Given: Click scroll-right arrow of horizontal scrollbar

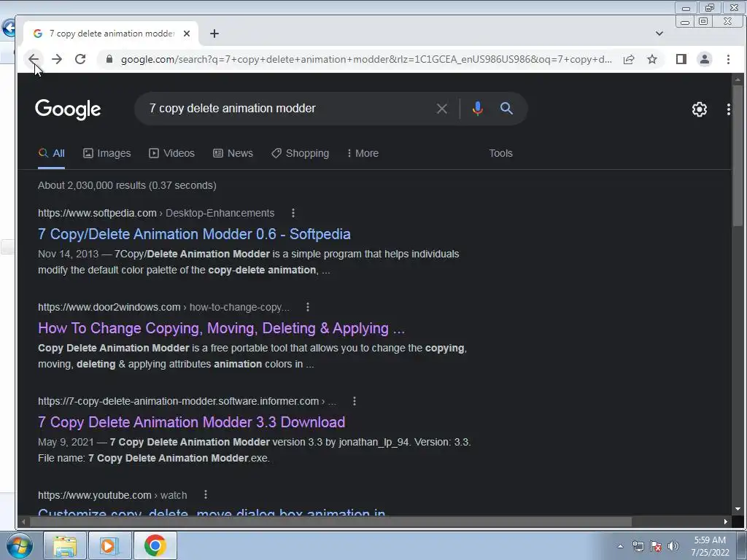Looking at the screenshot, I should click(x=726, y=522).
